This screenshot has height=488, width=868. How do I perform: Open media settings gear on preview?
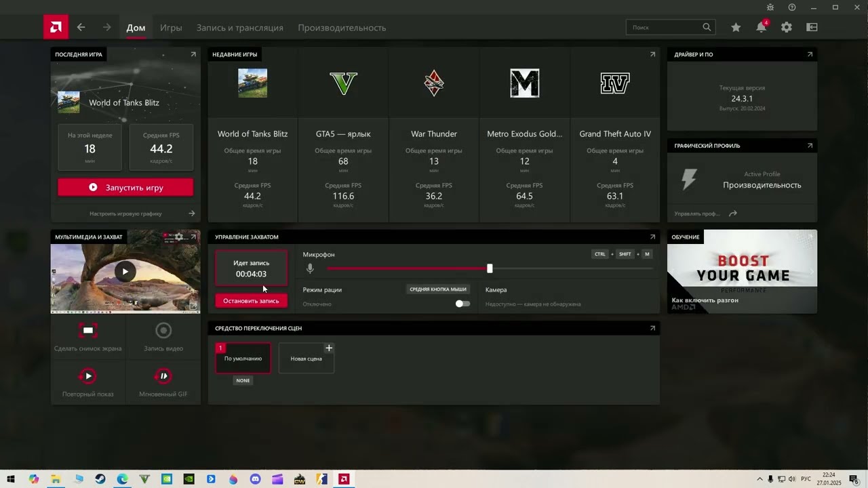point(179,237)
